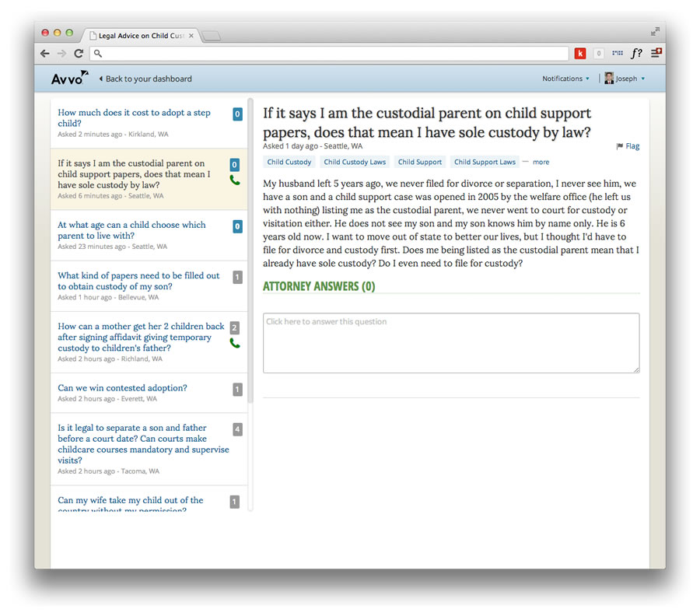Select the Legal Advice on Child Custody tab

pos(141,35)
